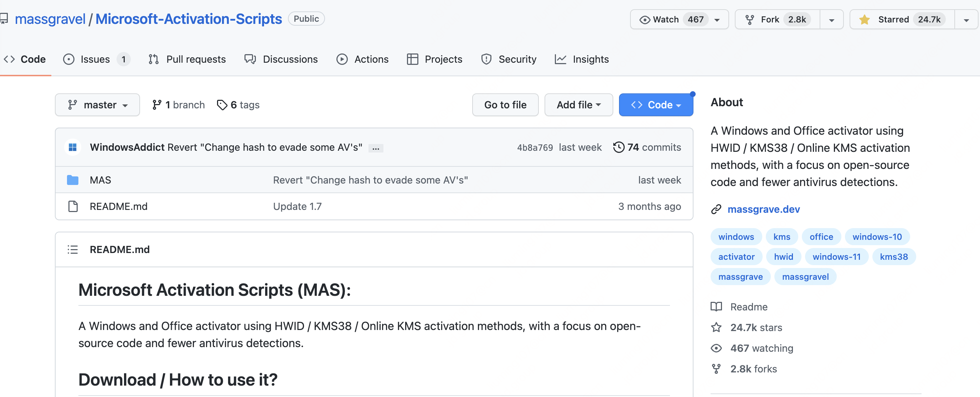
Task: Open the Security tab
Action: 509,59
